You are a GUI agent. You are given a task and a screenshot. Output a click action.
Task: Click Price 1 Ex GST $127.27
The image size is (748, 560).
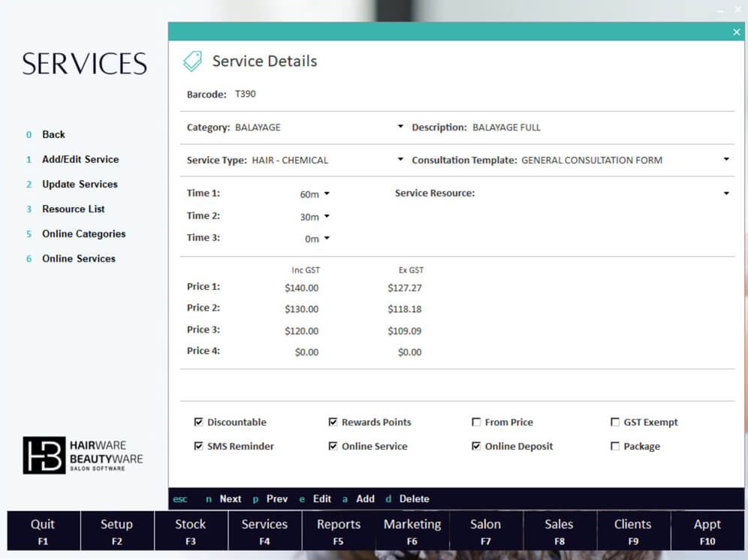[405, 288]
